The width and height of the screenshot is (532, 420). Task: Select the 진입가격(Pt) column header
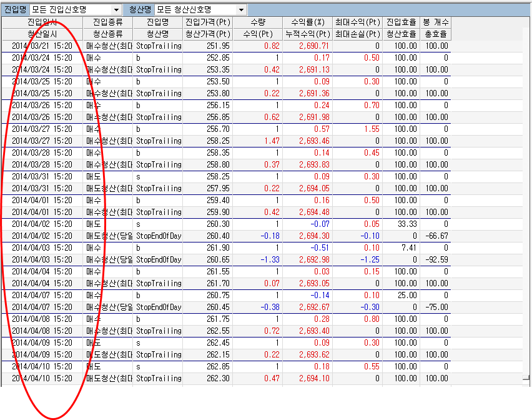[x=208, y=22]
